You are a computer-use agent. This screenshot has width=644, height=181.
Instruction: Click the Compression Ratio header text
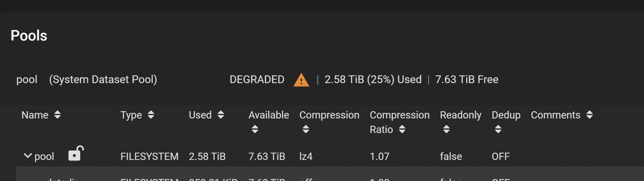click(x=399, y=122)
